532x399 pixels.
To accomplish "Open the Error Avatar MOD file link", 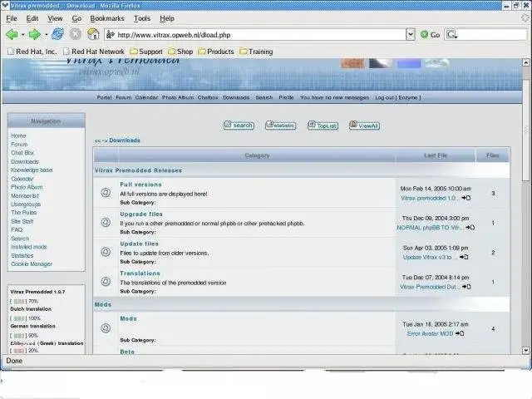I will click(x=430, y=333).
